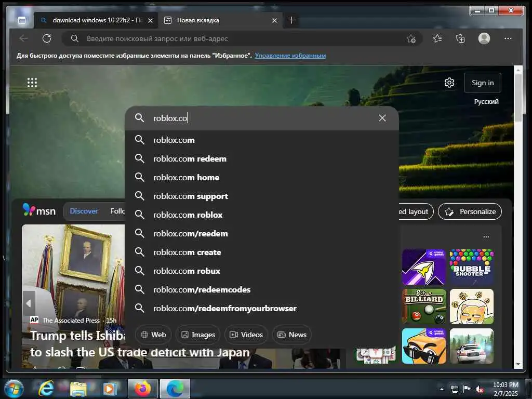The height and width of the screenshot is (399, 532).
Task: Select suggestion 'roblox.com redeem'
Action: (262, 158)
